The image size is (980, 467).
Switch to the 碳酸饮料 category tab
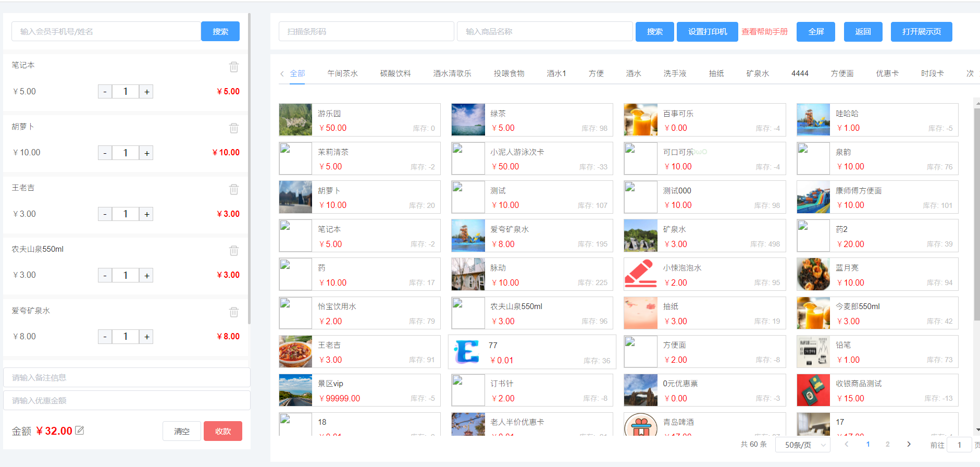(x=395, y=73)
